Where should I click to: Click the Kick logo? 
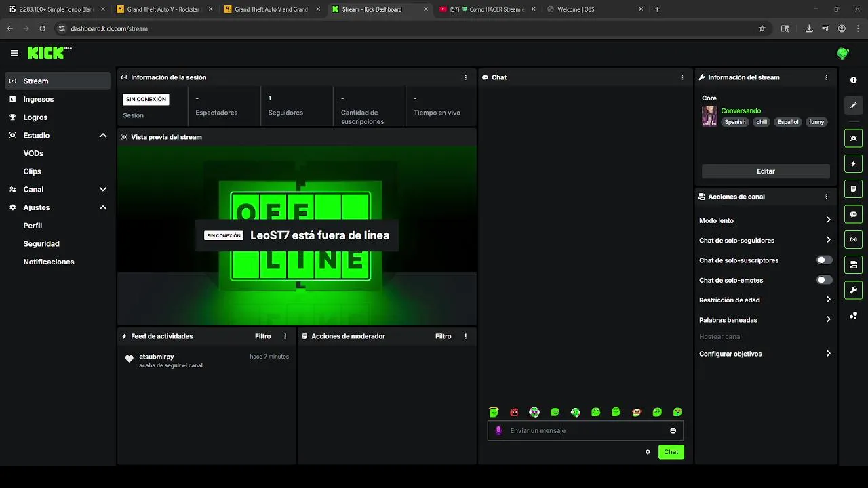tap(50, 53)
